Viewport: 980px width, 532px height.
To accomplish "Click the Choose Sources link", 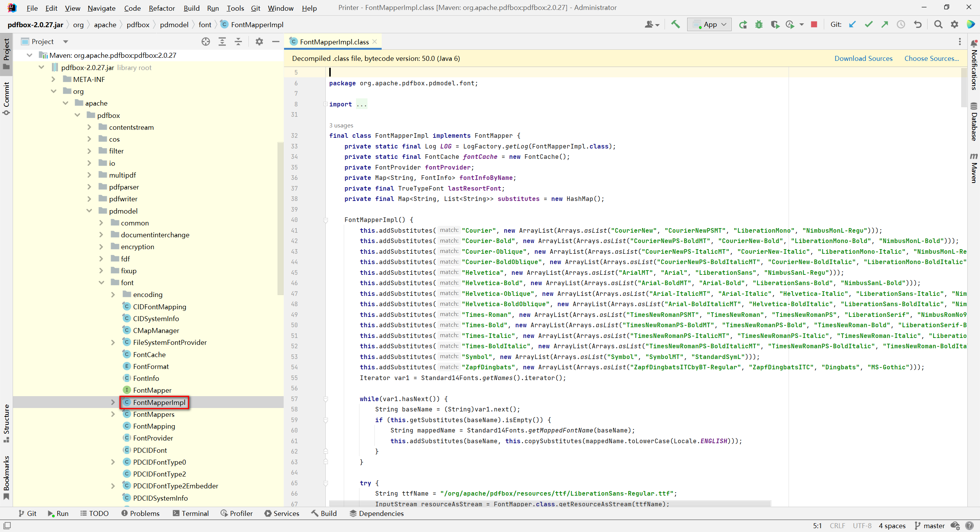I will pyautogui.click(x=931, y=59).
